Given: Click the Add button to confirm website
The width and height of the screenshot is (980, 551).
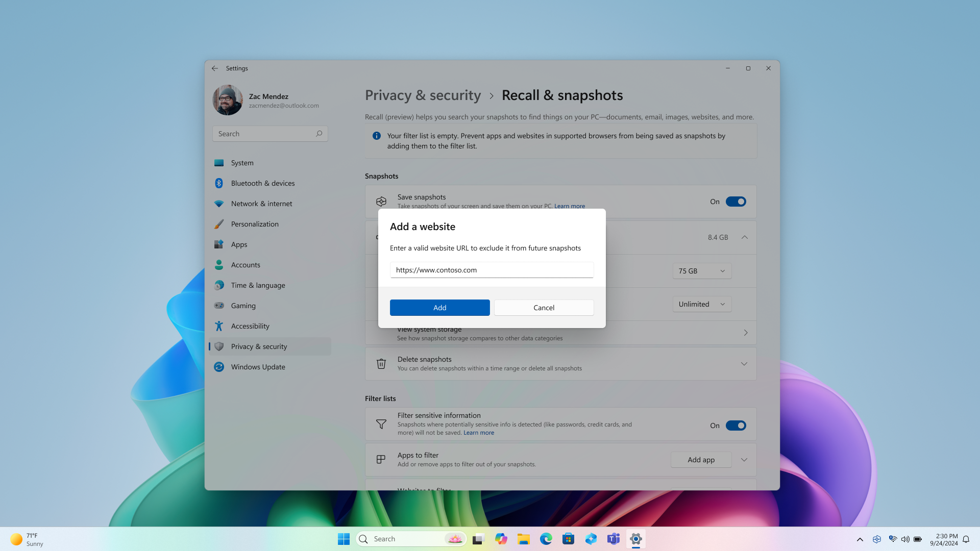Looking at the screenshot, I should pyautogui.click(x=439, y=308).
